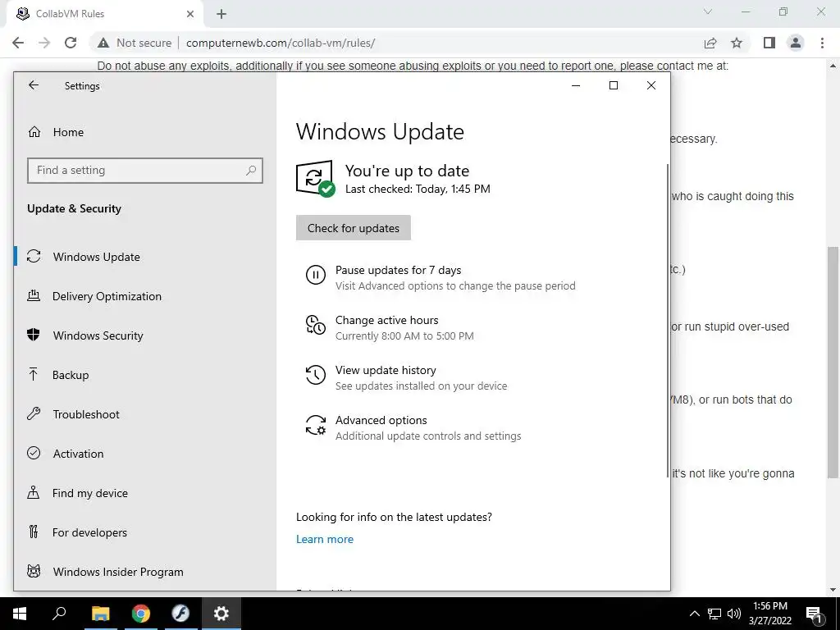Viewport: 840px width, 630px height.
Task: Focus the Find a setting search box
Action: click(x=144, y=171)
